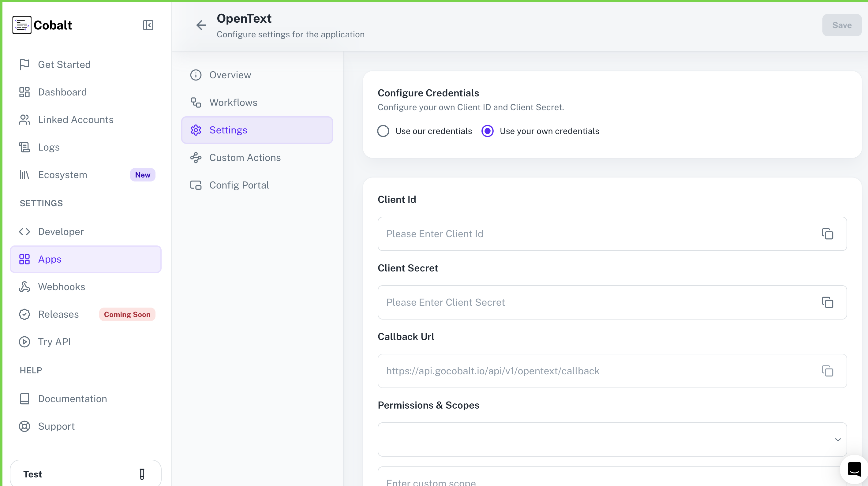Click the Please Enter Client Id field
The width and height of the screenshot is (868, 486).
click(573, 234)
